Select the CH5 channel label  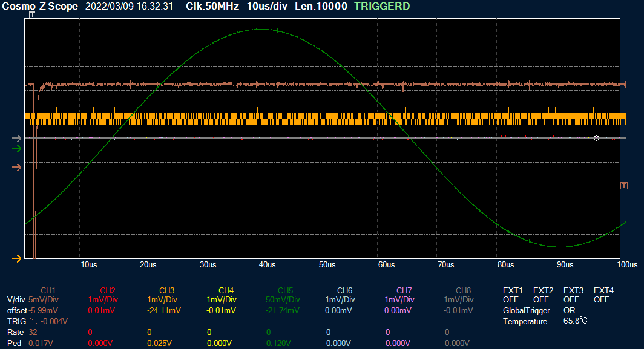pos(285,290)
